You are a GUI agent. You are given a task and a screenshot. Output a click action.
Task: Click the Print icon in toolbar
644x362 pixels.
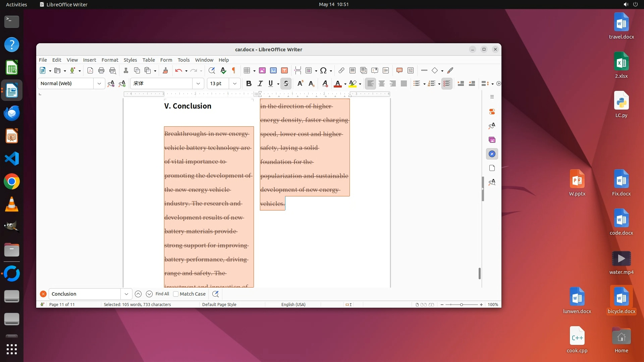(101, 70)
